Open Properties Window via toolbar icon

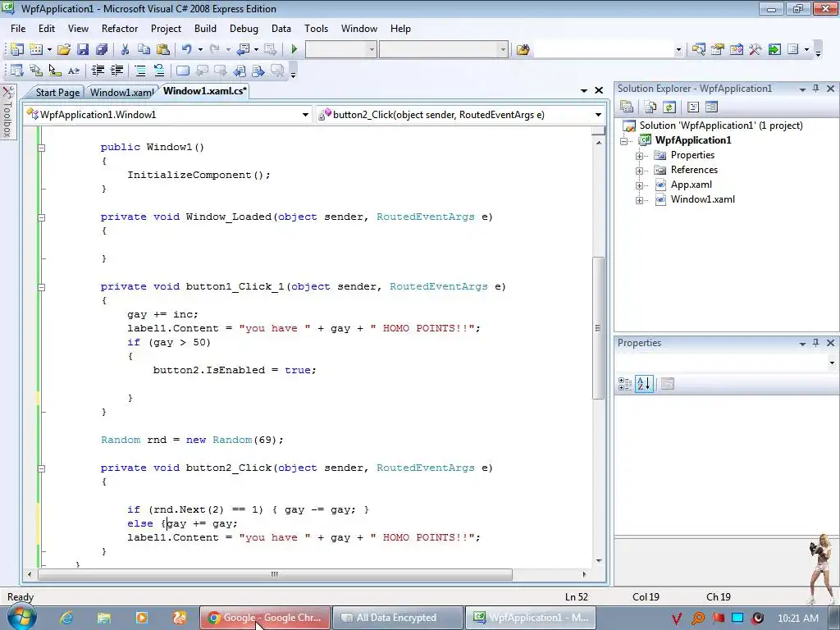tap(717, 49)
